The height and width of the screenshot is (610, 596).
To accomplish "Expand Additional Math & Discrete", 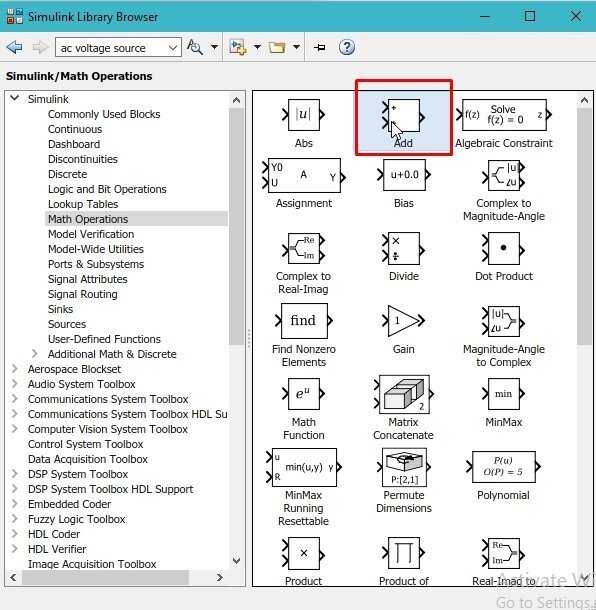I will point(35,354).
